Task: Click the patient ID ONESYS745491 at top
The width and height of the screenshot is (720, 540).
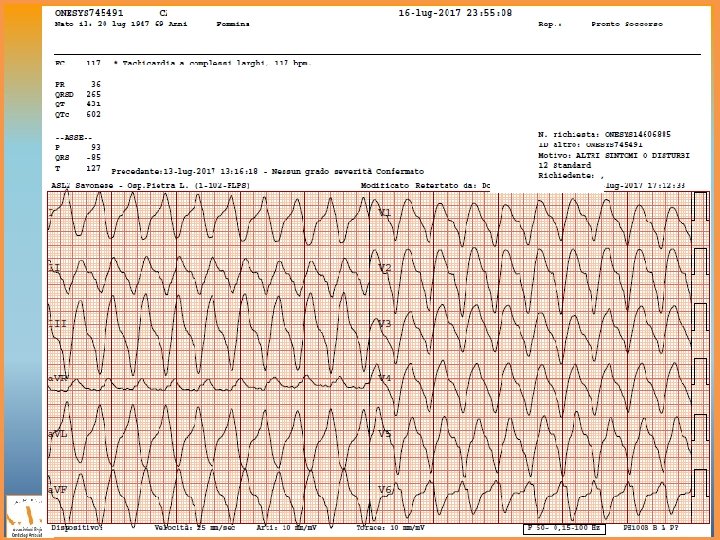Action: click(x=89, y=13)
